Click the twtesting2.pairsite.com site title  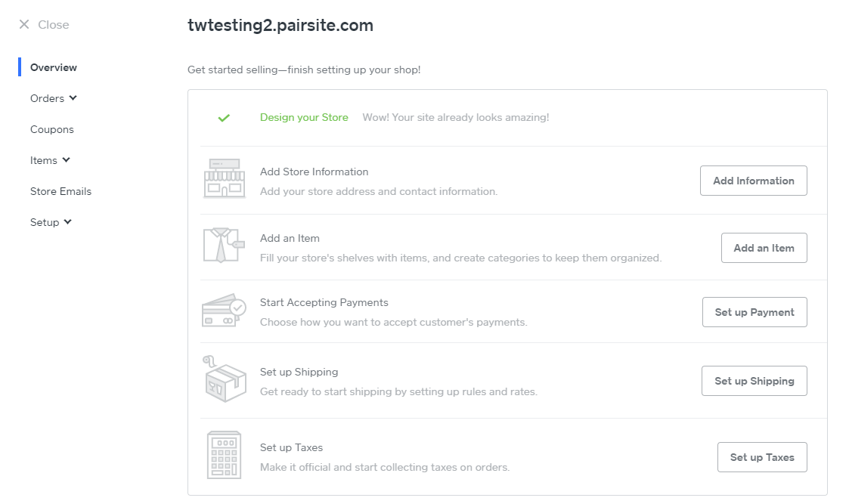[x=280, y=26]
